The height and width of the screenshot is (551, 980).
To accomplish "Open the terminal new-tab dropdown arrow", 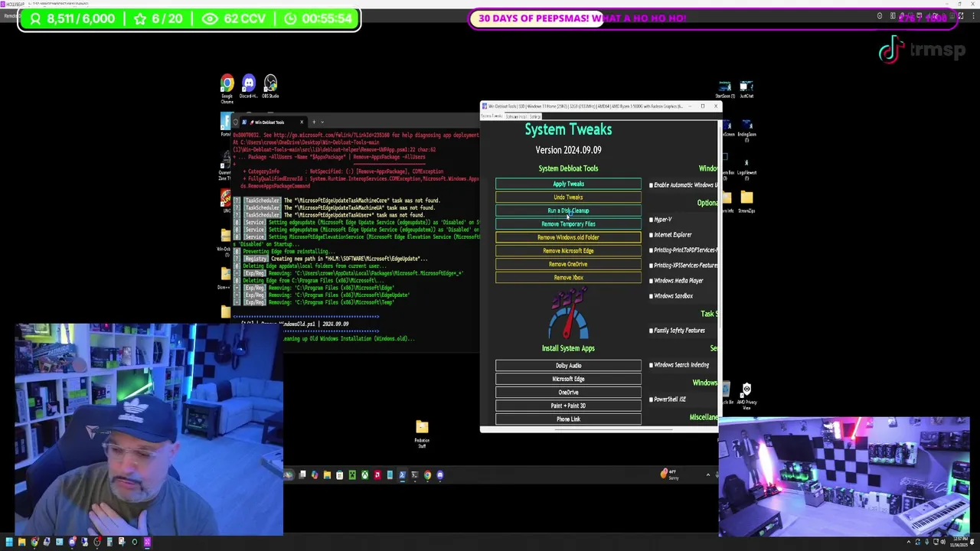I will [x=322, y=122].
